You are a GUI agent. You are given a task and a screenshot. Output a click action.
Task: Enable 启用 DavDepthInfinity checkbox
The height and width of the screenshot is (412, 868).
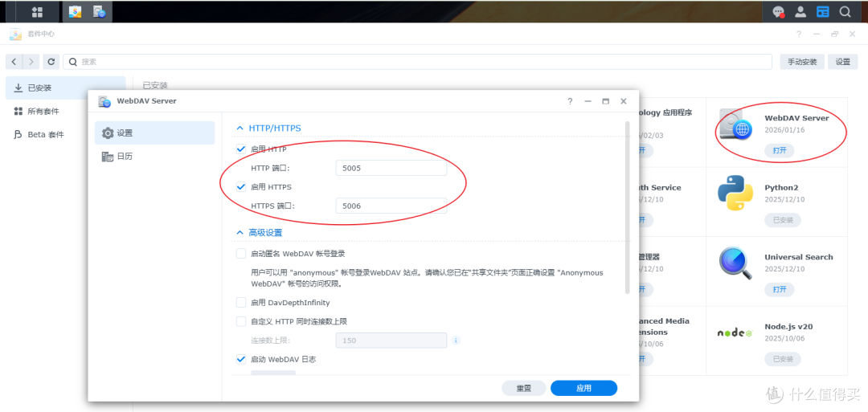[241, 303]
